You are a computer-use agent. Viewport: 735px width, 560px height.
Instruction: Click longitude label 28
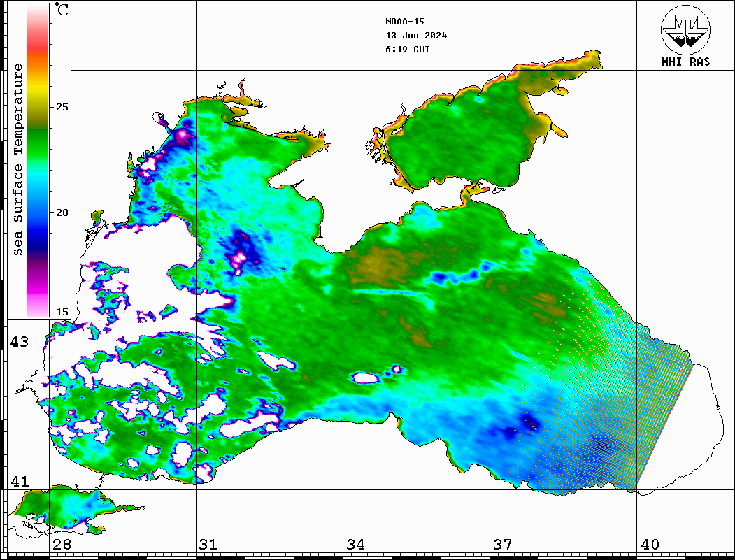62,545
